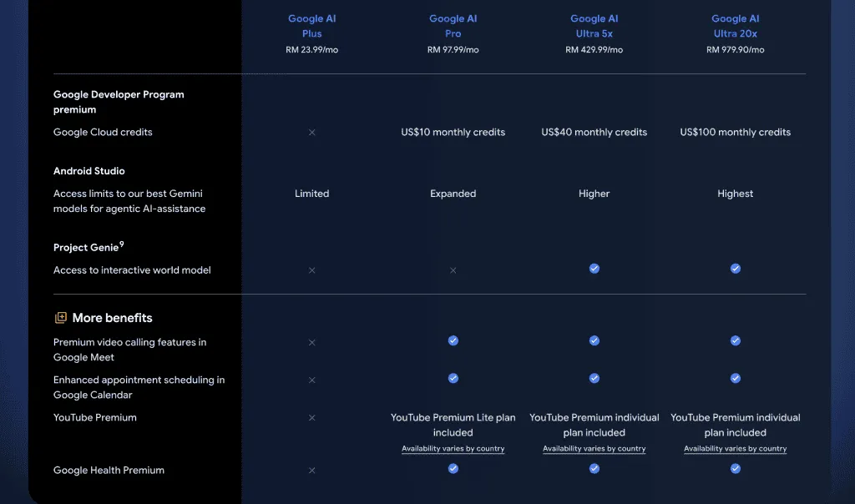Screen dimensions: 855x504
Task: Open the Google AI Ultra 20x plan heading
Action: point(736,26)
